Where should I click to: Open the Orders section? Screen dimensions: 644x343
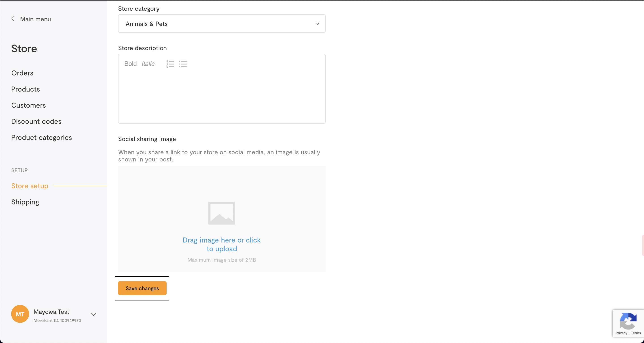coord(22,73)
